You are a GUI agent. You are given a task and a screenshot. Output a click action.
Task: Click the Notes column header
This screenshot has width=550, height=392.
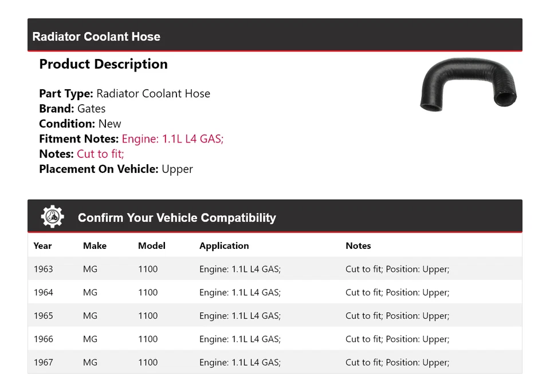(358, 246)
